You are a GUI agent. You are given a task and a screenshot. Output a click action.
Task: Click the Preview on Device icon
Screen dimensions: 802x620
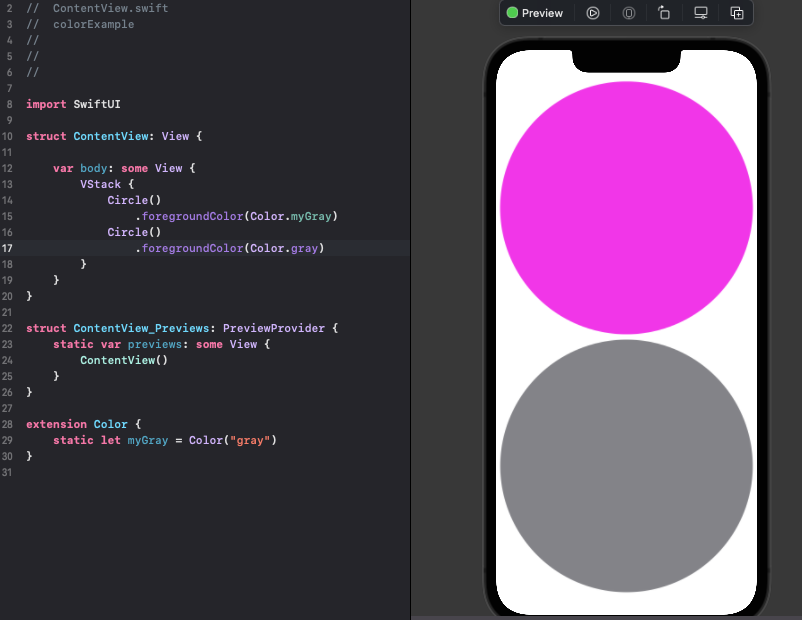[629, 13]
